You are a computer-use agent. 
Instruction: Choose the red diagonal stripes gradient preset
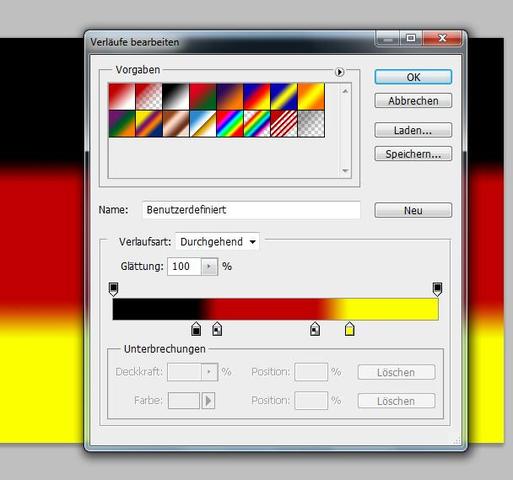point(284,124)
